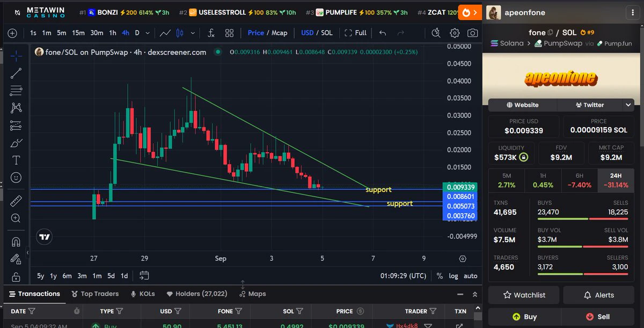Open price Alerts for fone
The width and height of the screenshot is (644, 328).
click(x=598, y=295)
